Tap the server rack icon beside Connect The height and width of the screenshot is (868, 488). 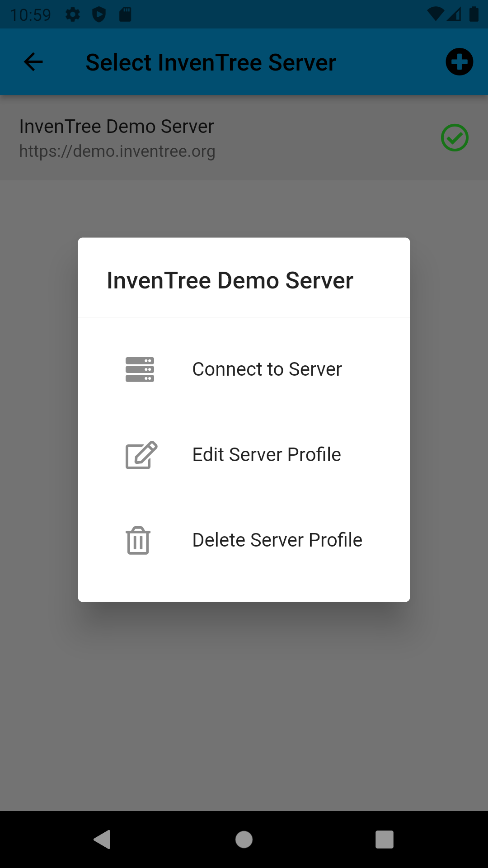(x=140, y=369)
